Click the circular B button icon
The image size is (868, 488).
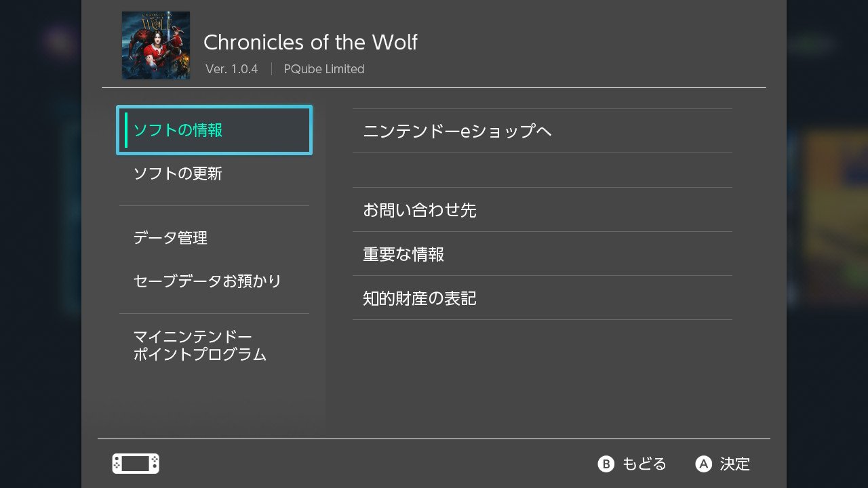coord(606,464)
